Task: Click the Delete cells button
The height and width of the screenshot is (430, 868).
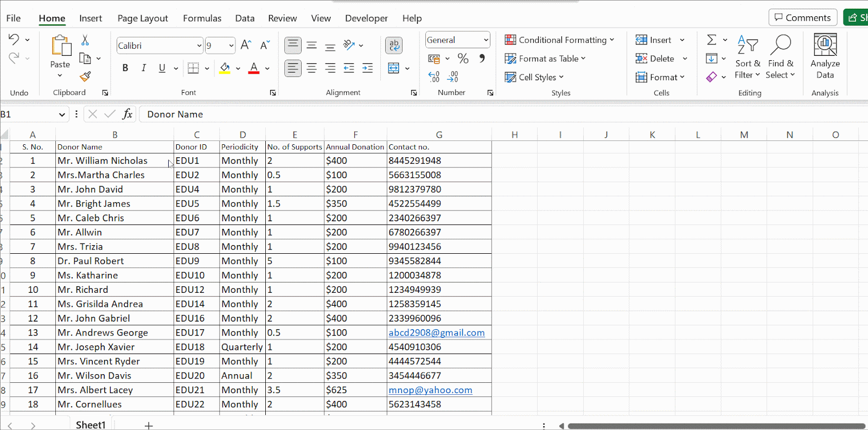Action: click(x=655, y=58)
